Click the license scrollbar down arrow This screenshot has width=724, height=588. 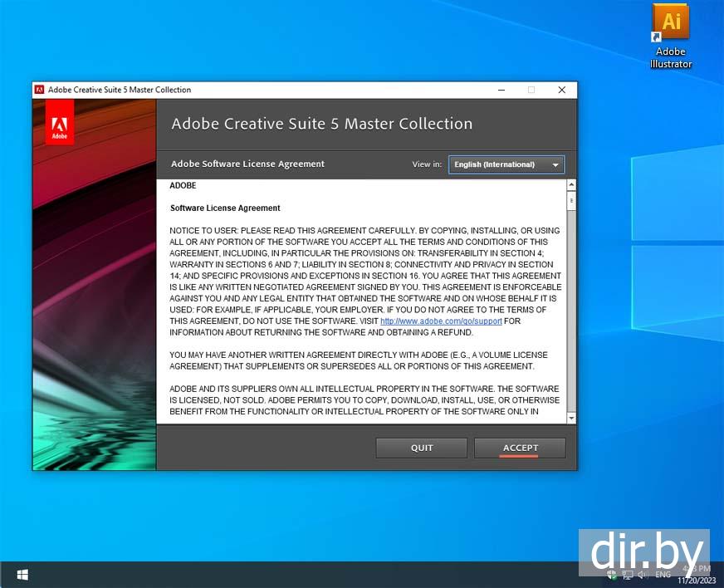[x=571, y=418]
